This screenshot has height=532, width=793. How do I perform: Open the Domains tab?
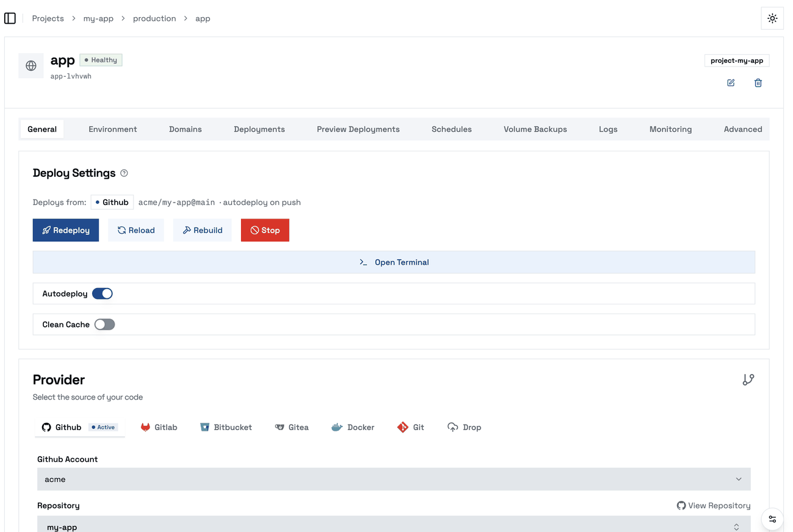[185, 129]
